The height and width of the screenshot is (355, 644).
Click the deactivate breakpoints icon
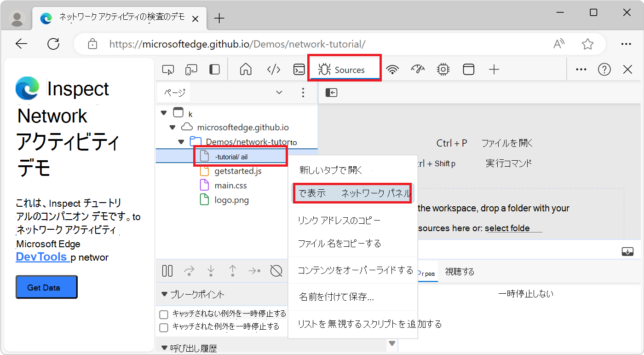tap(276, 271)
